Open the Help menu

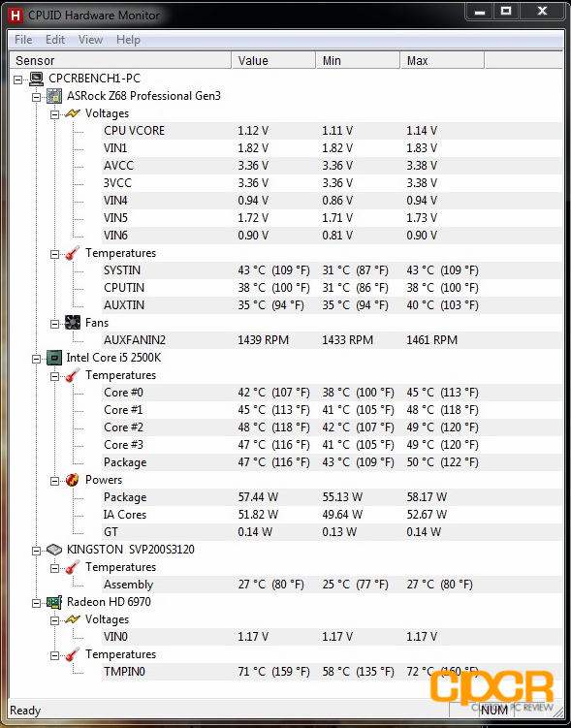pyautogui.click(x=128, y=40)
